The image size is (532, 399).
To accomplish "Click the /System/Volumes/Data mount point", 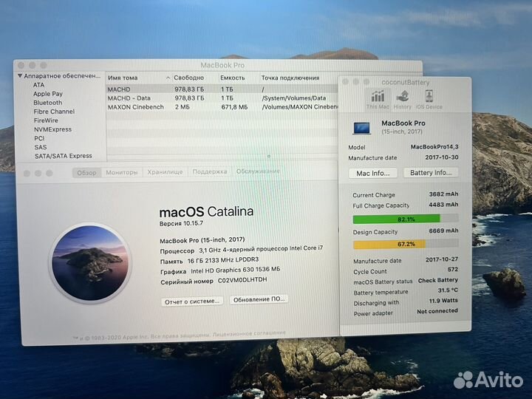I will 294,98.
